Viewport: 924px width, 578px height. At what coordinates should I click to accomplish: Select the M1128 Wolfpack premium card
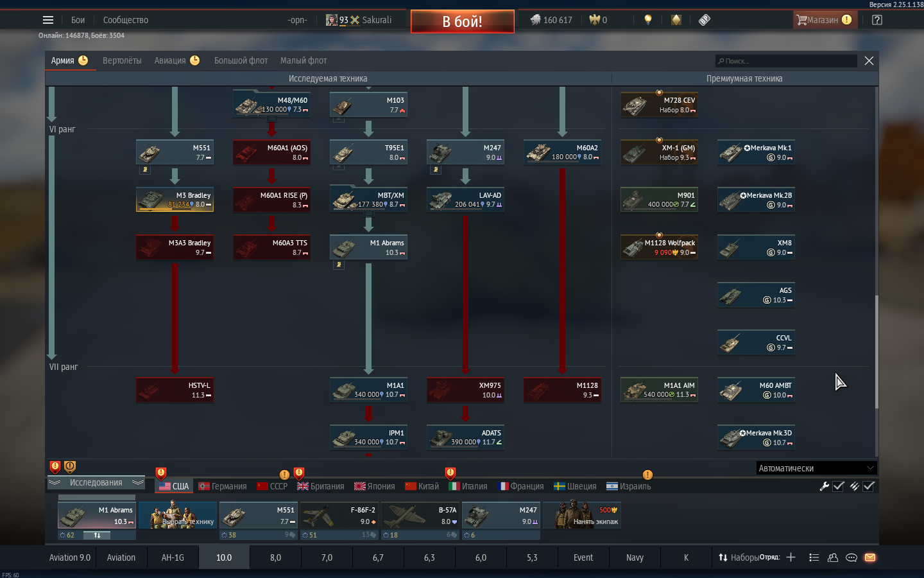tap(659, 247)
